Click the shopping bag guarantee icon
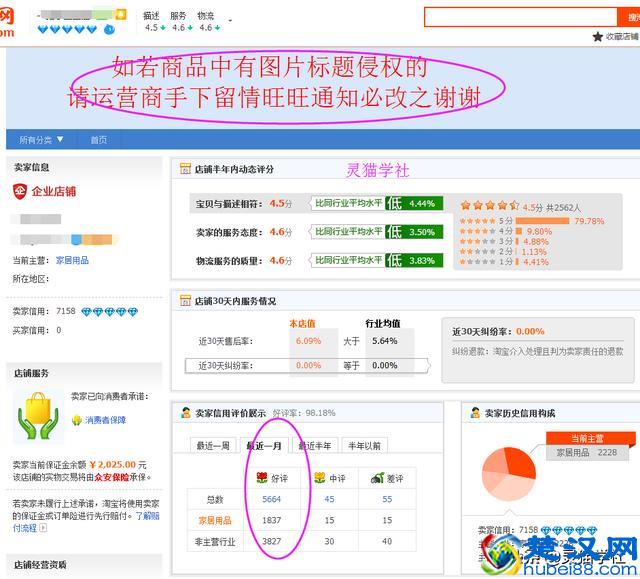This screenshot has height=579, width=640. tap(38, 416)
